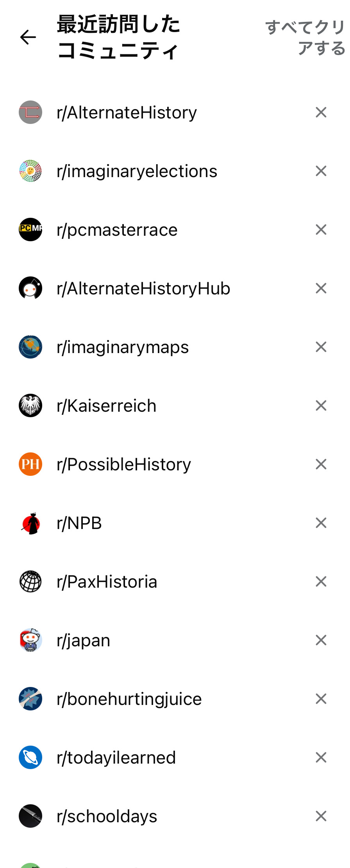Open the r/PaxHistoria community
350x868 pixels.
pyautogui.click(x=107, y=582)
